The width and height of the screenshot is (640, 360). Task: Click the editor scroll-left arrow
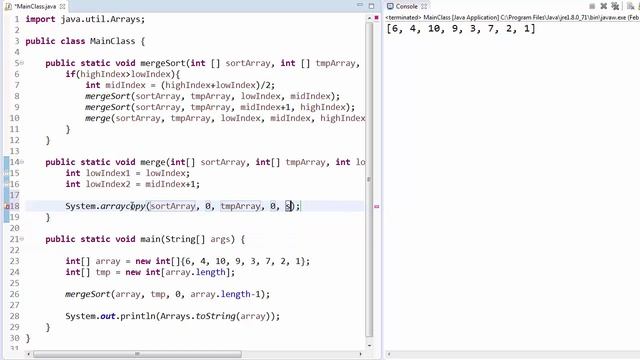28,354
